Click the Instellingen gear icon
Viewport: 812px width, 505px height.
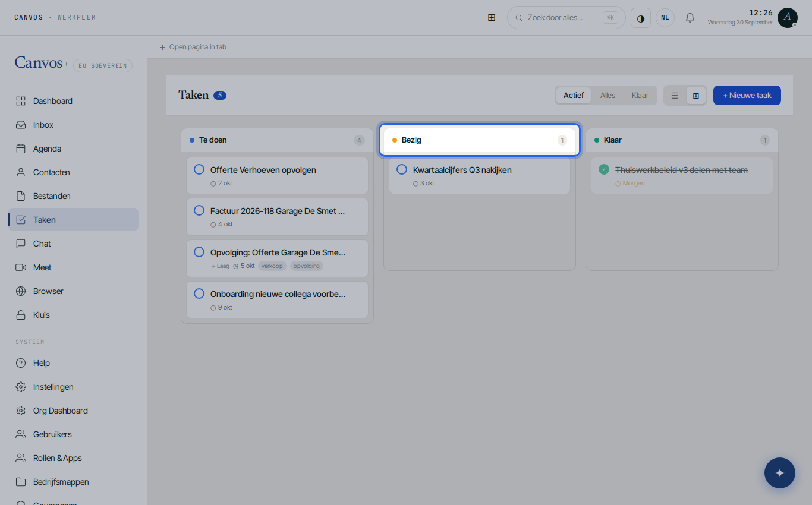[21, 387]
